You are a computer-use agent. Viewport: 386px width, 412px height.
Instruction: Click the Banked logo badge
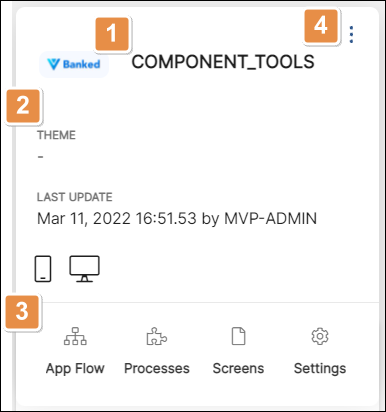coord(74,64)
